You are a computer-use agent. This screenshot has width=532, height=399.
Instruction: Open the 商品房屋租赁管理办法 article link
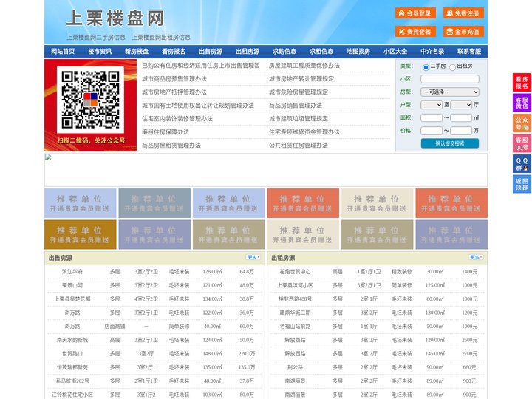171,146
